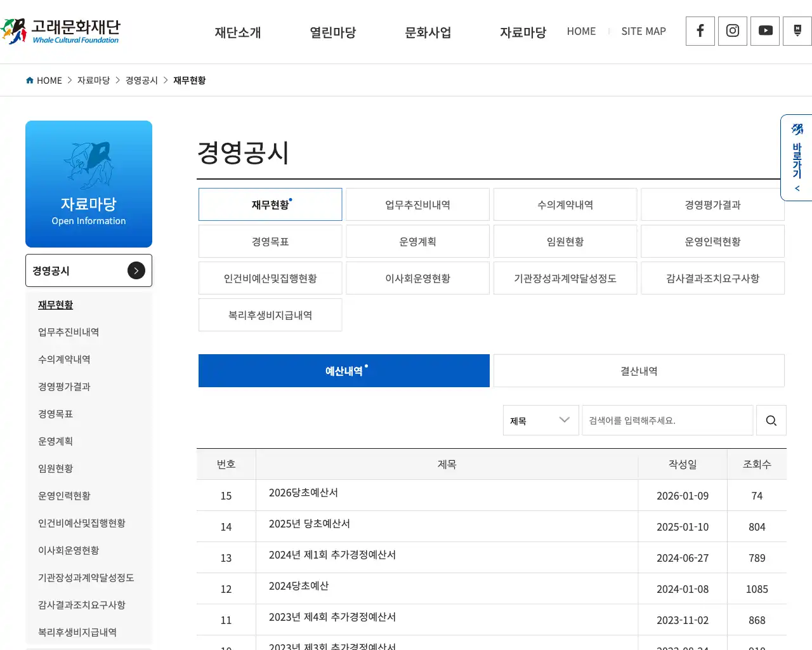Screen dimensions: 812x650
Task: Collapse the 바로가기 quick-link panel chevron
Action: pyautogui.click(x=797, y=188)
